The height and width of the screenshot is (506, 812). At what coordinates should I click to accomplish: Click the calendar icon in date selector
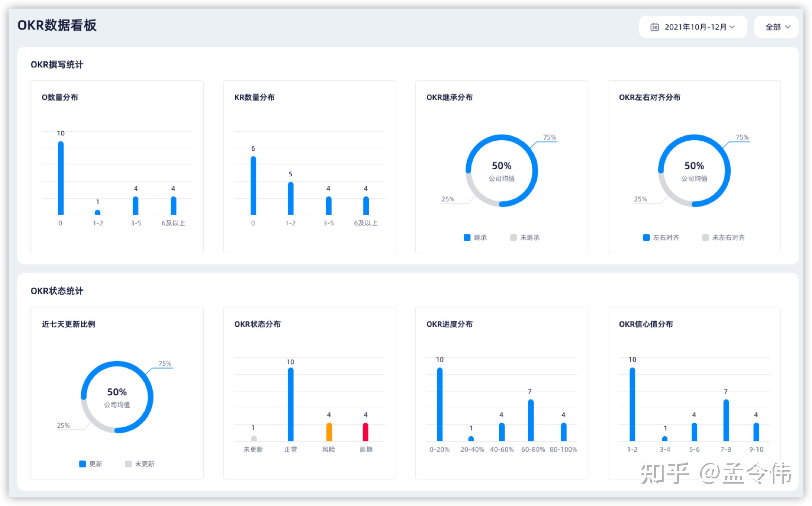(654, 27)
